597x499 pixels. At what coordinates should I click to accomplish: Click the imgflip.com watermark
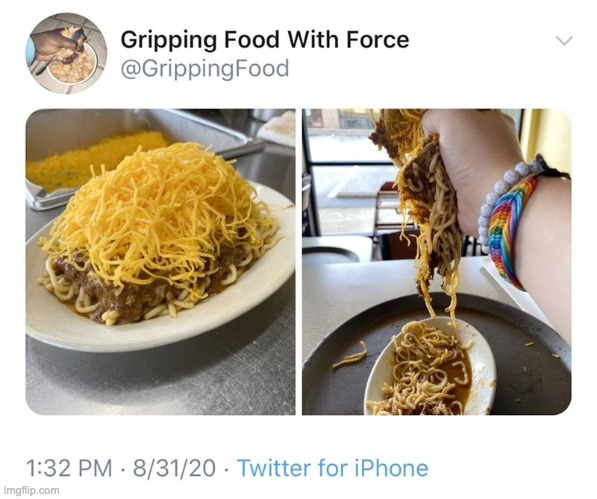click(31, 490)
